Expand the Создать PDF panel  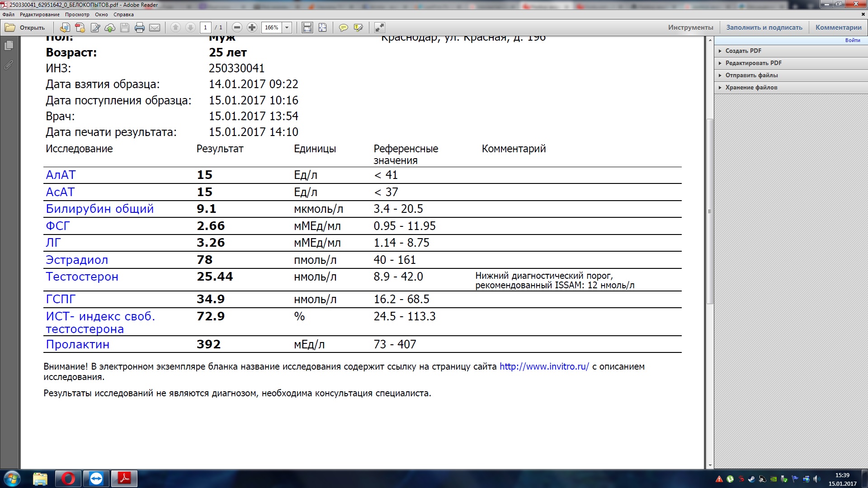pyautogui.click(x=743, y=51)
